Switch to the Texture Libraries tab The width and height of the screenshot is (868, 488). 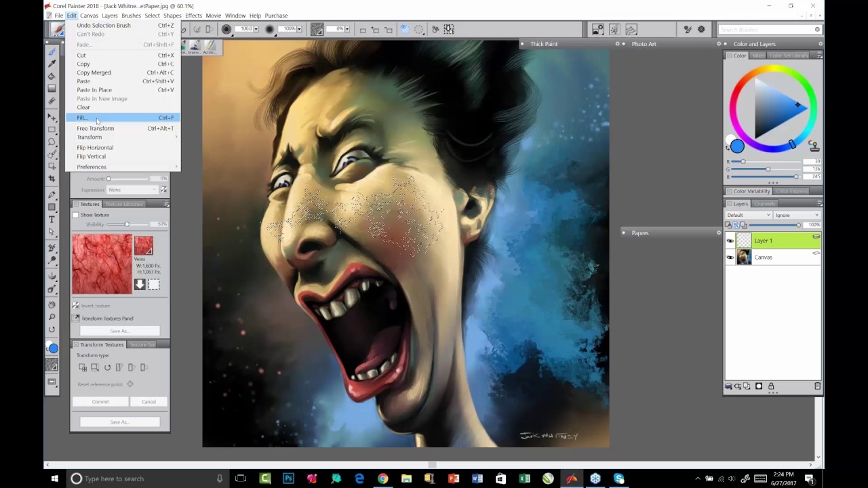tap(123, 204)
